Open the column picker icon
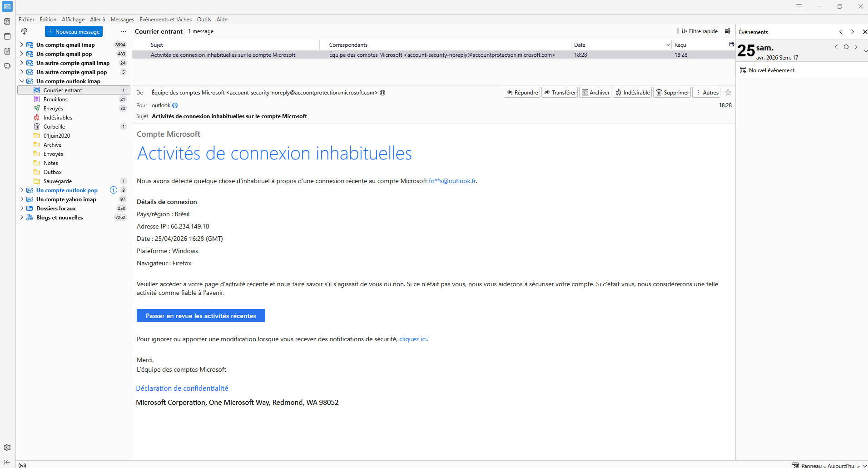This screenshot has width=868, height=468. [x=731, y=44]
